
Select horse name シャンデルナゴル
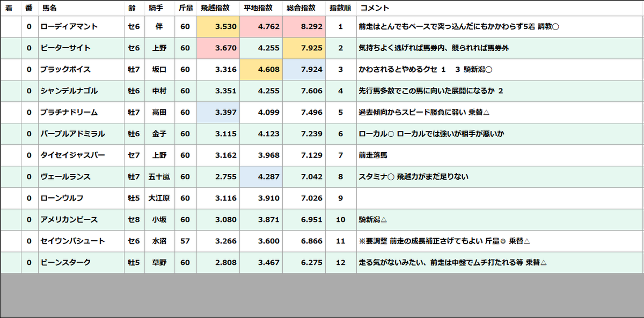pyautogui.click(x=69, y=91)
